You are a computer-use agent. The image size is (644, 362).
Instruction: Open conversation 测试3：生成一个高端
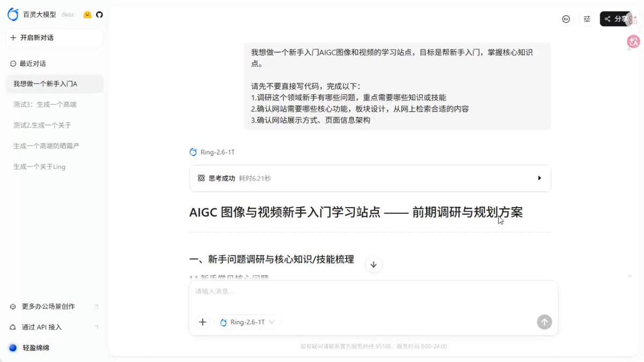coord(54,105)
